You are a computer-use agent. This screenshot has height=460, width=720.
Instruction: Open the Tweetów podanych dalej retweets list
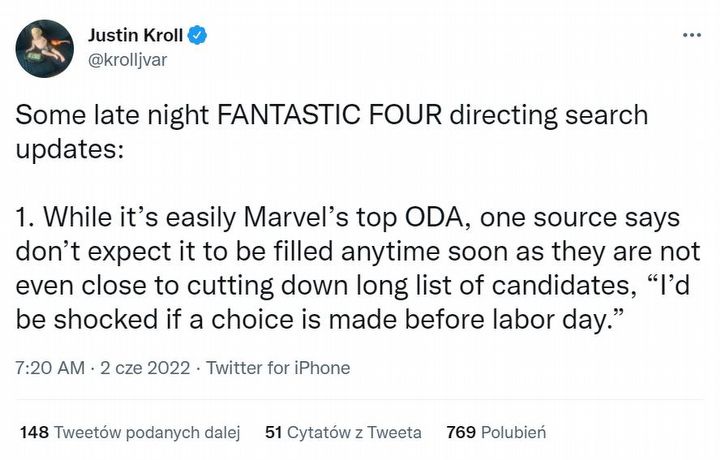tap(146, 433)
